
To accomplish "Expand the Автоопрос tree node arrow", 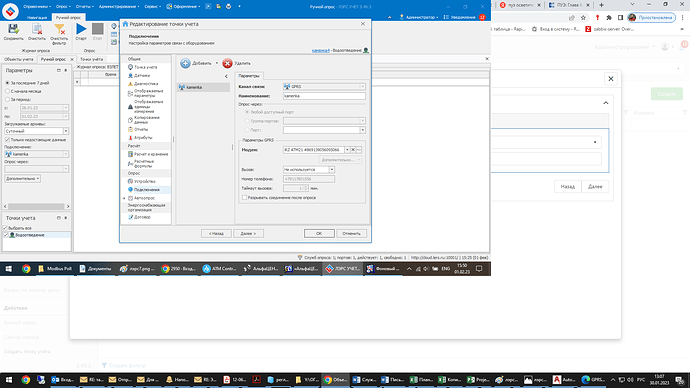I will (x=125, y=198).
